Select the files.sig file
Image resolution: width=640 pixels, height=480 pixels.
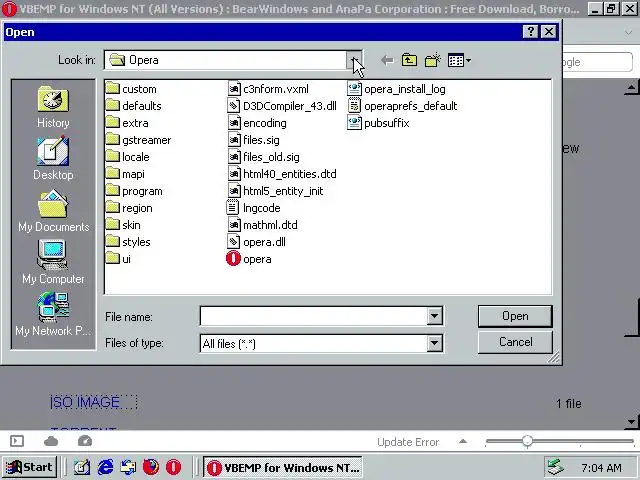click(x=253, y=140)
